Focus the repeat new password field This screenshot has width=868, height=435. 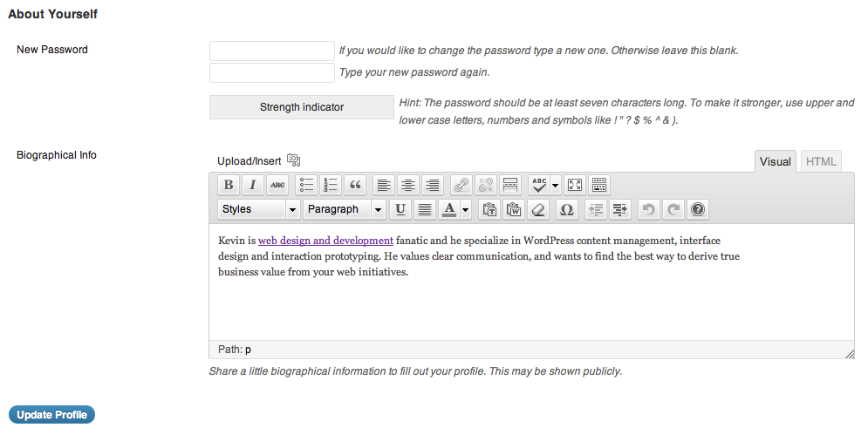point(272,72)
